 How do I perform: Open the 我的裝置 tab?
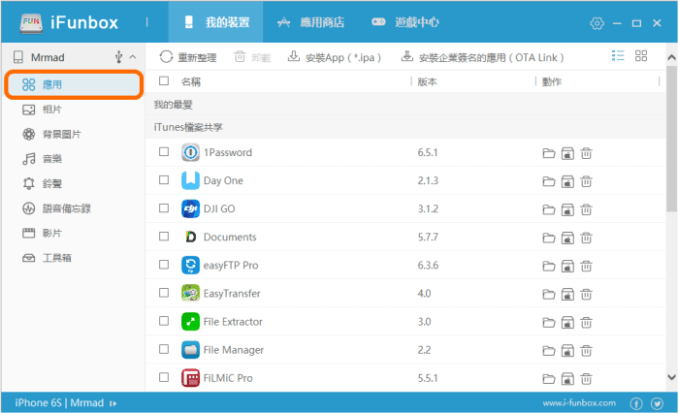(216, 22)
